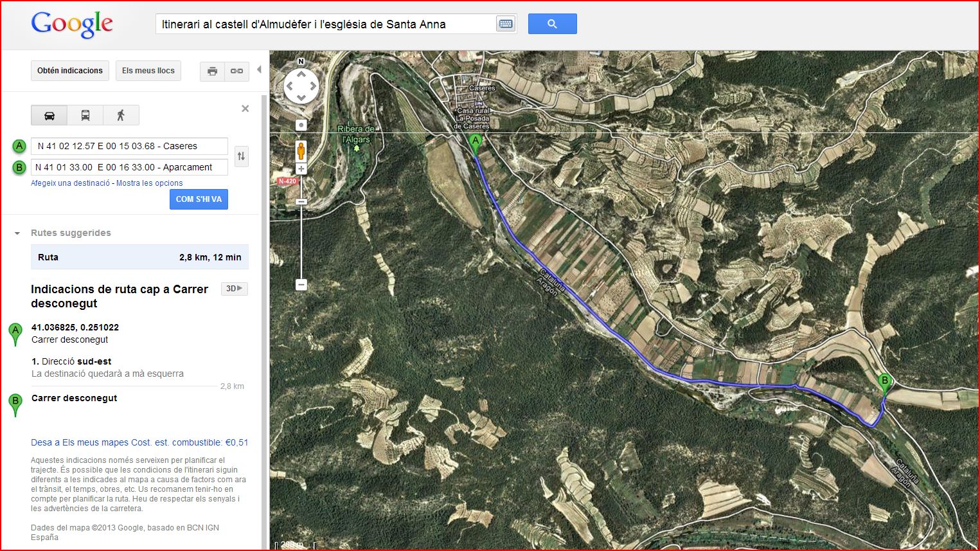This screenshot has width=980, height=551.
Task: Open Obtén indicacions tab
Action: coord(70,71)
